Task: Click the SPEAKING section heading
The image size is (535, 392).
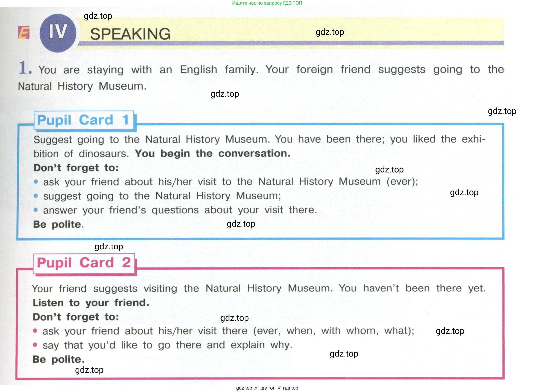Action: (130, 34)
